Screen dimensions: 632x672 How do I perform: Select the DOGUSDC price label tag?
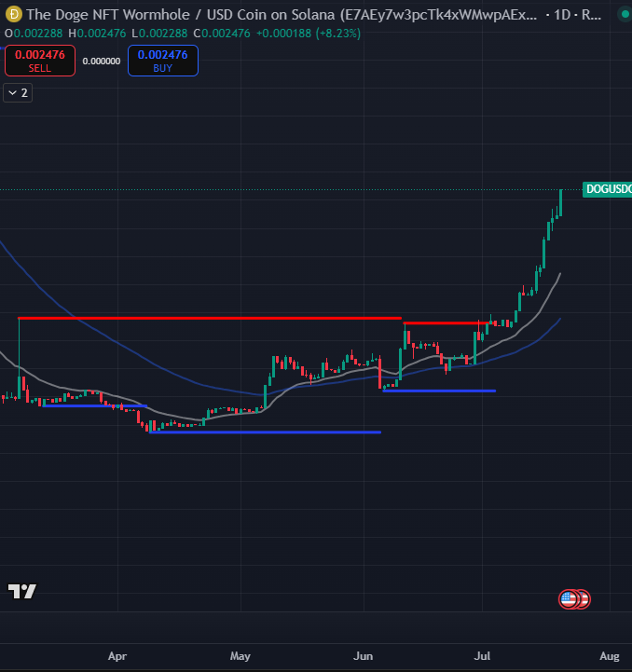pos(607,189)
